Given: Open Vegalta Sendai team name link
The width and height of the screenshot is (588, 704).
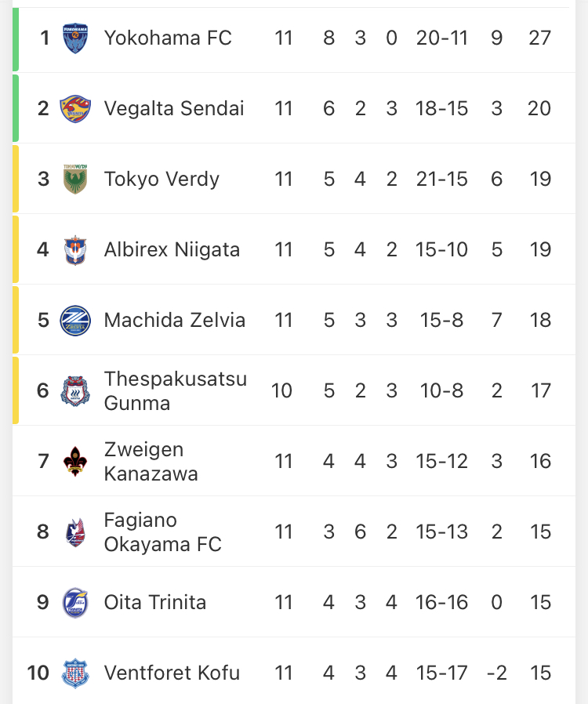Looking at the screenshot, I should point(174,108).
